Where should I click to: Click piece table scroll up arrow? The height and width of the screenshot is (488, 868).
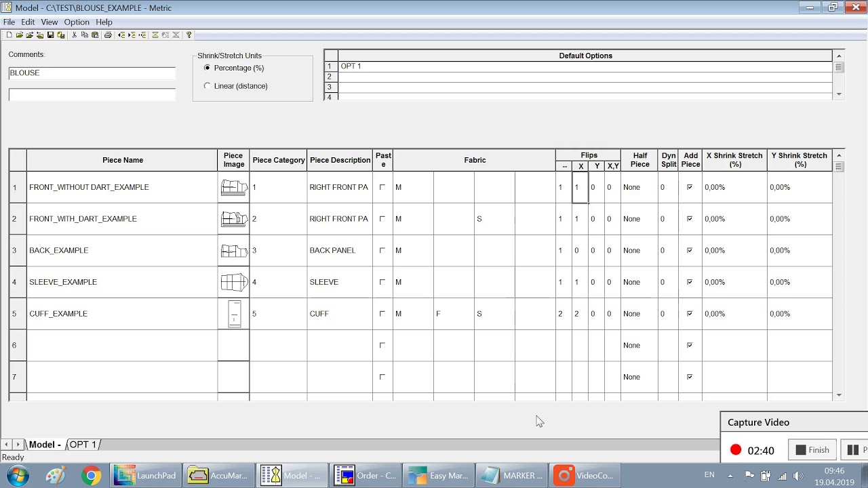point(839,155)
